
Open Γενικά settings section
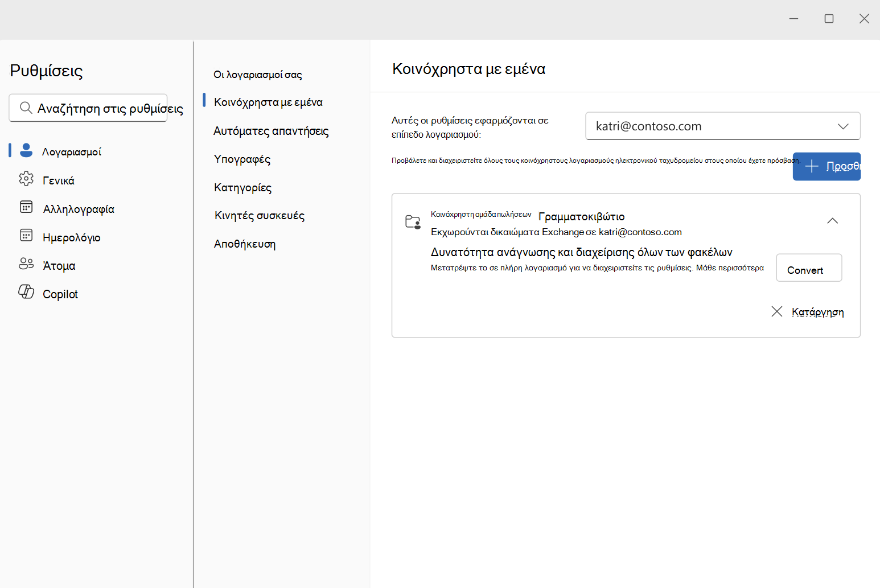click(x=59, y=180)
